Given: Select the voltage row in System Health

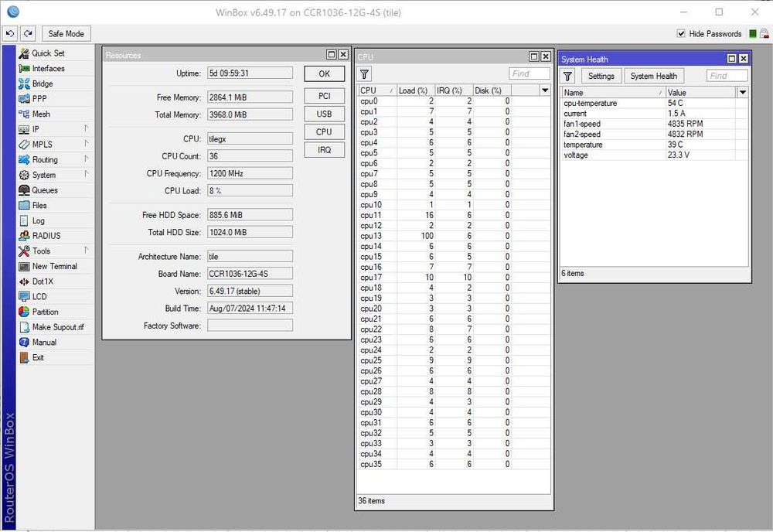Looking at the screenshot, I should (x=655, y=155).
